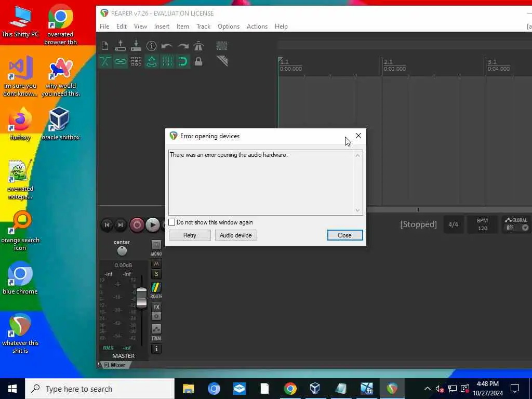The width and height of the screenshot is (532, 399).
Task: Click the Open Project upload-arrow icon
Action: coord(120,46)
